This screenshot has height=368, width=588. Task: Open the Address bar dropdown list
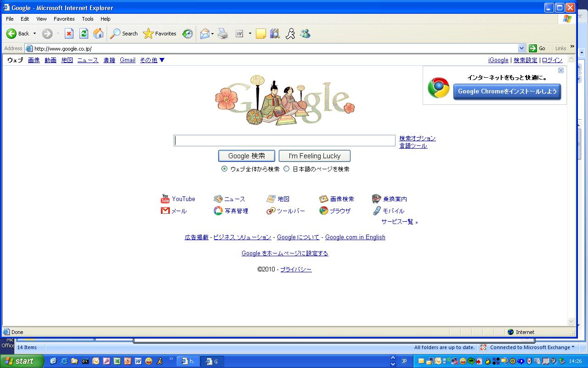tap(521, 48)
